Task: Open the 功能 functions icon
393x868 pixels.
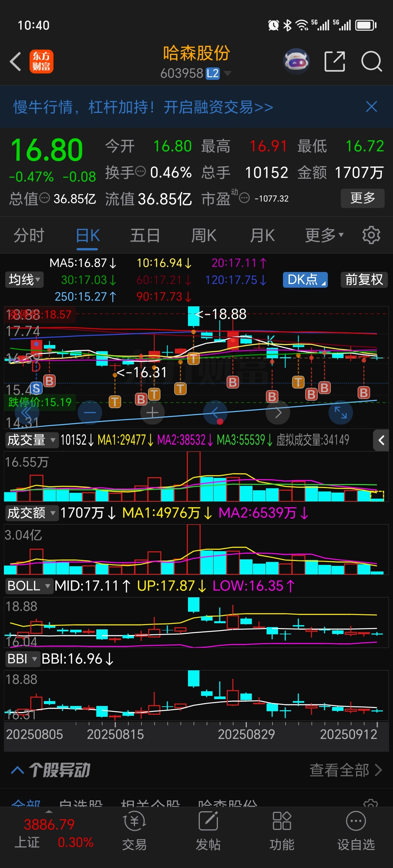Action: tap(282, 831)
